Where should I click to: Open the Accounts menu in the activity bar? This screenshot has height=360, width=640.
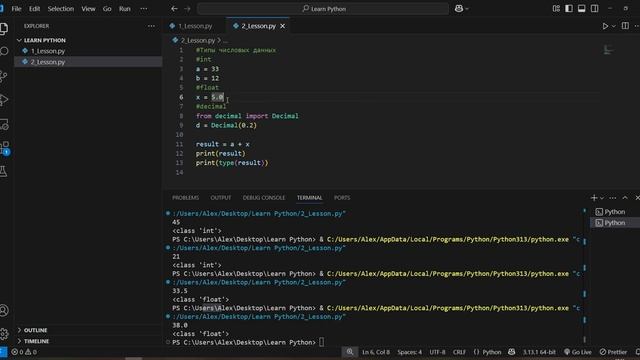[x=4, y=310]
